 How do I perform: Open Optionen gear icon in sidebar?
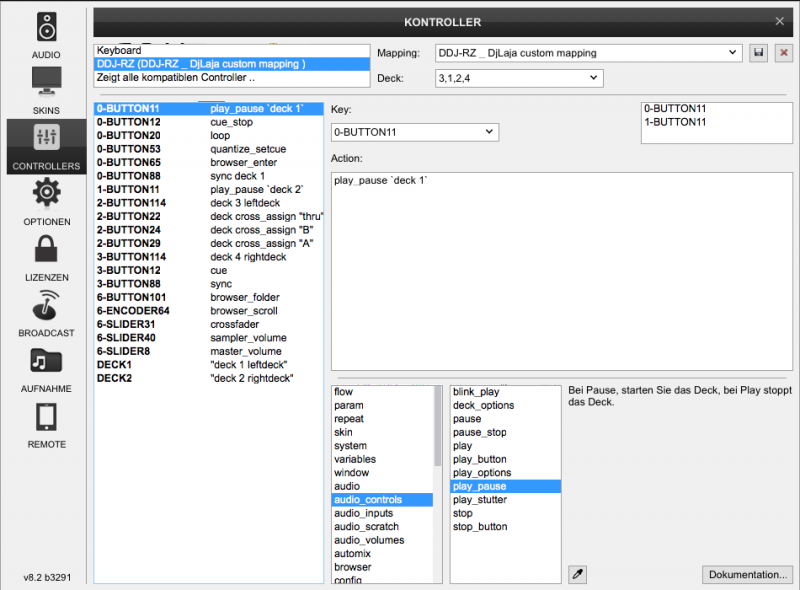46,193
